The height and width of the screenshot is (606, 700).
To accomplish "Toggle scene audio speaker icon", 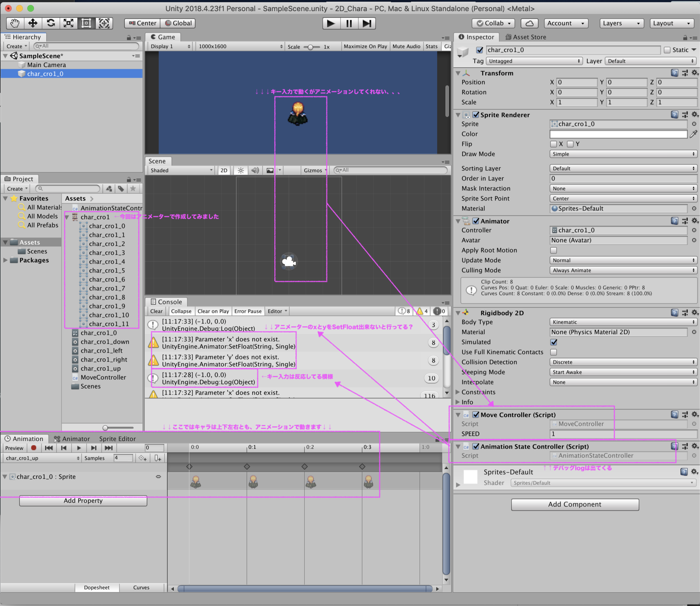I will (x=255, y=170).
